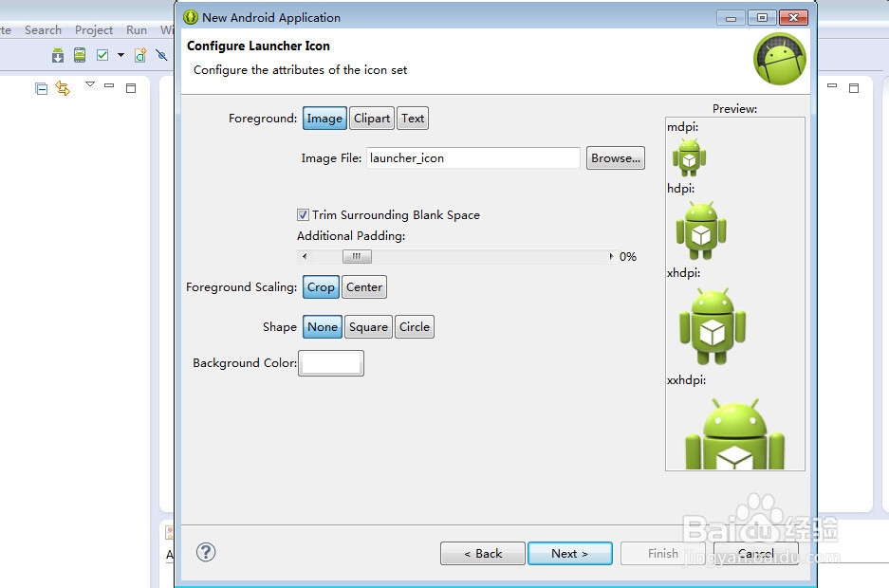889x588 pixels.
Task: Click the new Android XML file icon
Action: (x=140, y=55)
